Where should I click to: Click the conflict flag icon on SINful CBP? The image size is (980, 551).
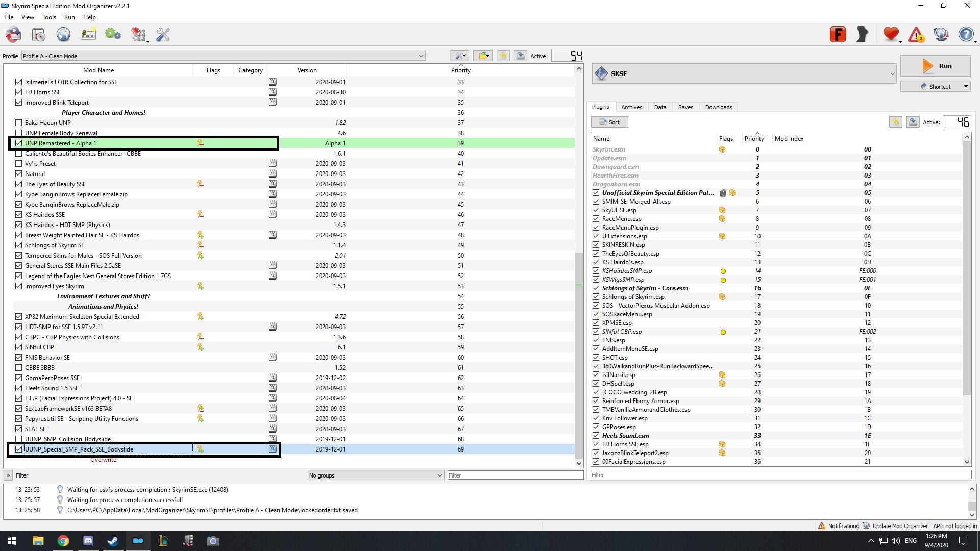click(x=200, y=347)
